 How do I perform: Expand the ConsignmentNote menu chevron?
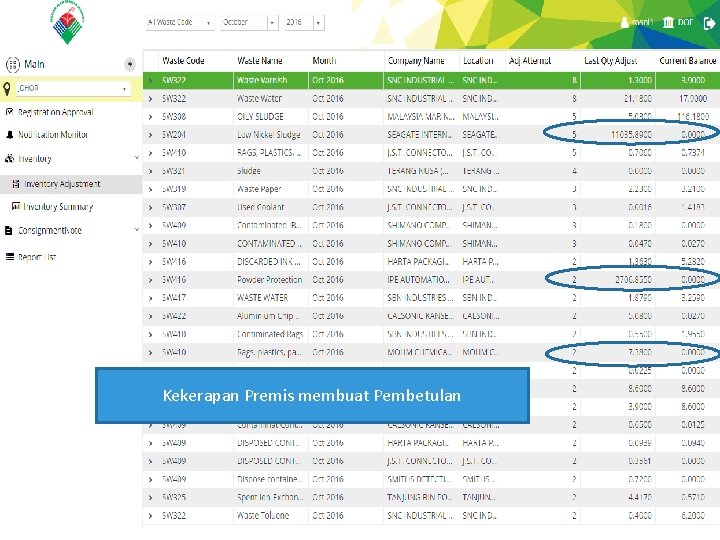(136, 230)
